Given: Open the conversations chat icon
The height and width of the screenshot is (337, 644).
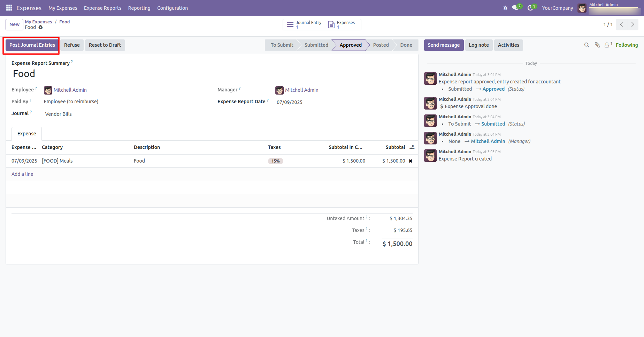Looking at the screenshot, I should coord(515,8).
